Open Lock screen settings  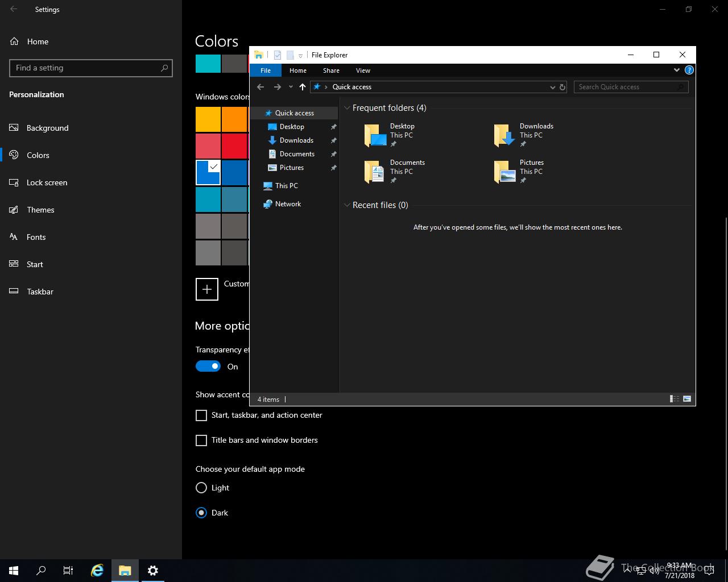91,182
